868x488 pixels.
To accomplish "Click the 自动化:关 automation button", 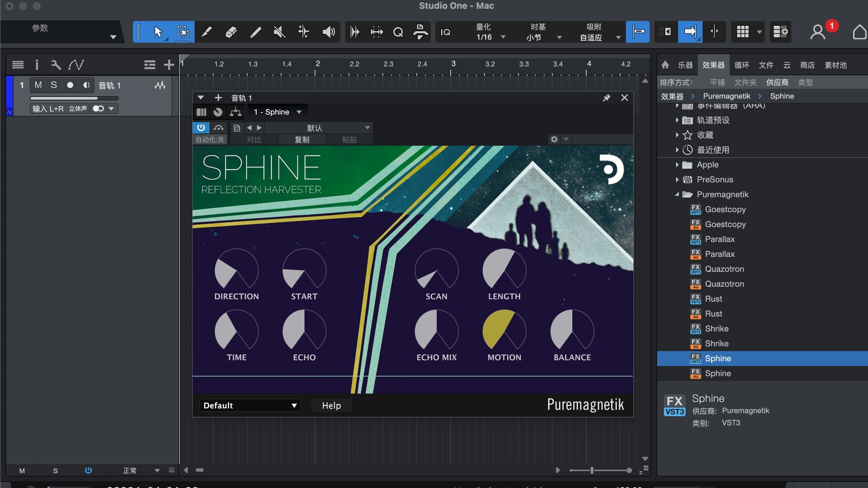I will coord(210,140).
